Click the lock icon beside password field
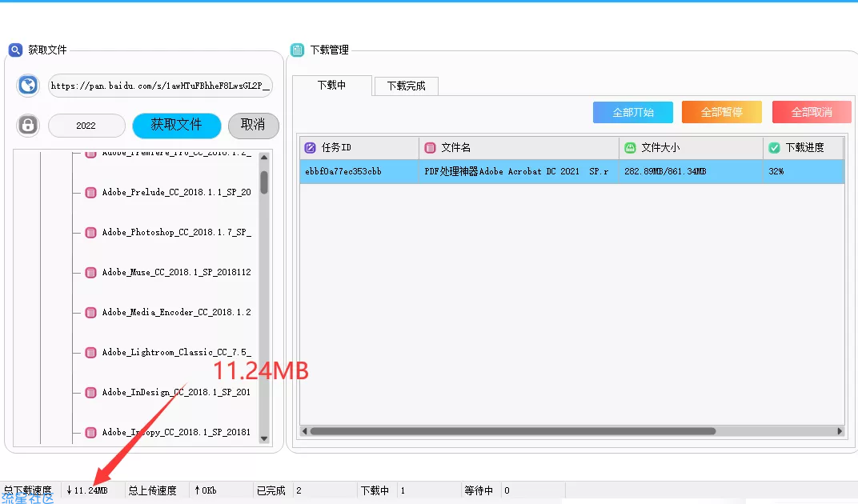 [x=28, y=126]
